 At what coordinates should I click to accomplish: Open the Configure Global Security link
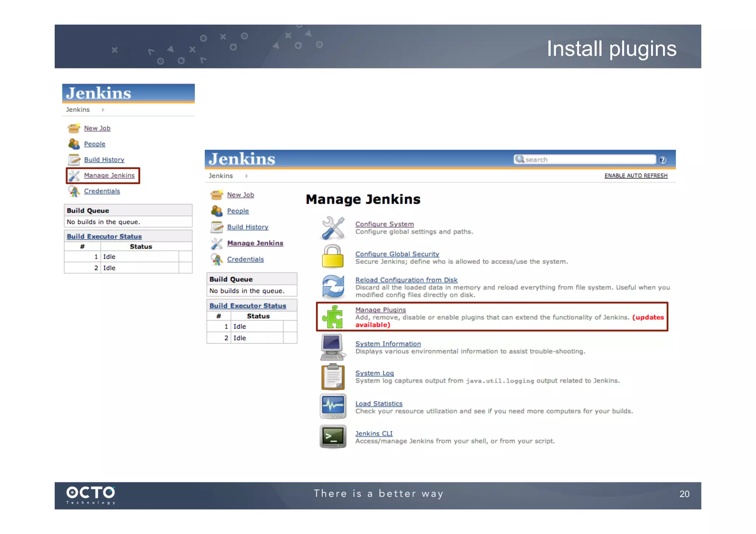(397, 254)
